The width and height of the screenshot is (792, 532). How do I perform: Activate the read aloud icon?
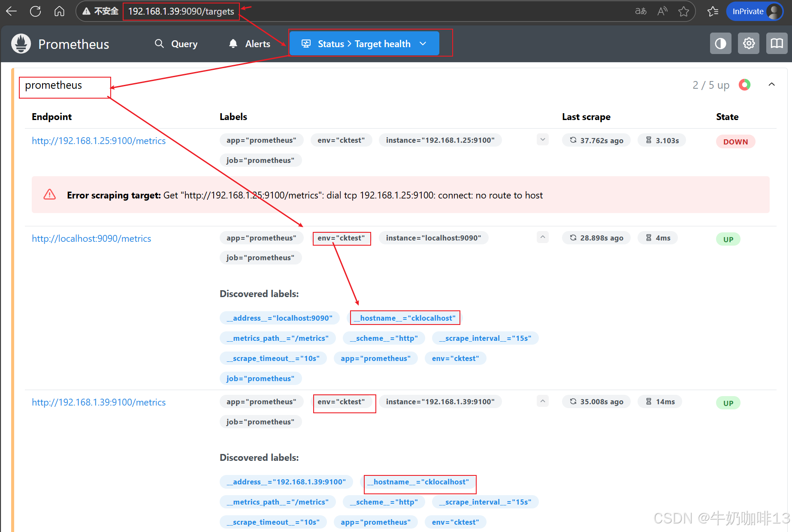662,11
